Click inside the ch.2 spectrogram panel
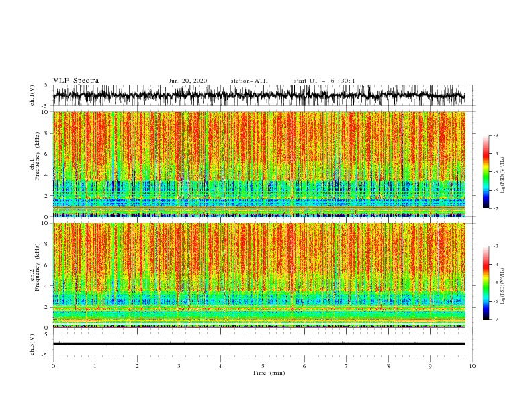Image resolution: width=532 pixels, height=411 pixels. point(259,275)
